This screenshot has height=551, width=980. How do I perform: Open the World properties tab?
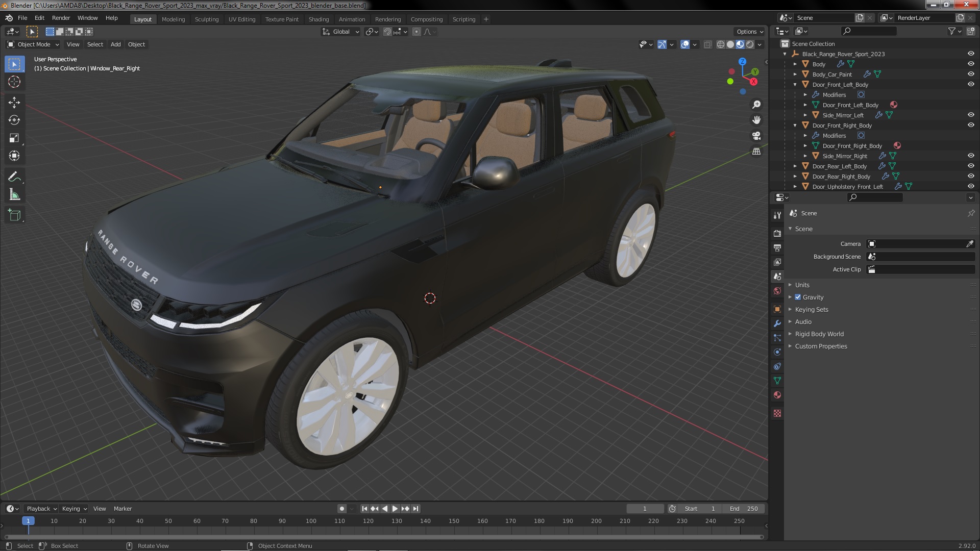[x=777, y=291]
